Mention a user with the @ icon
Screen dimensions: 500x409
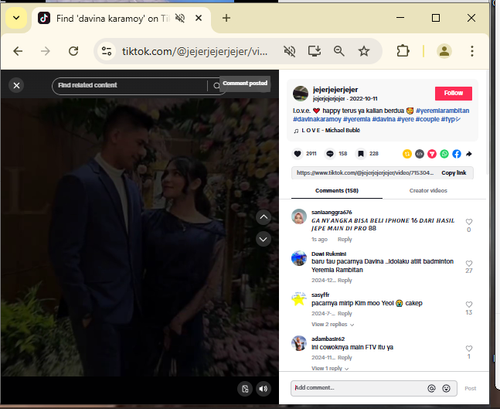tap(431, 388)
